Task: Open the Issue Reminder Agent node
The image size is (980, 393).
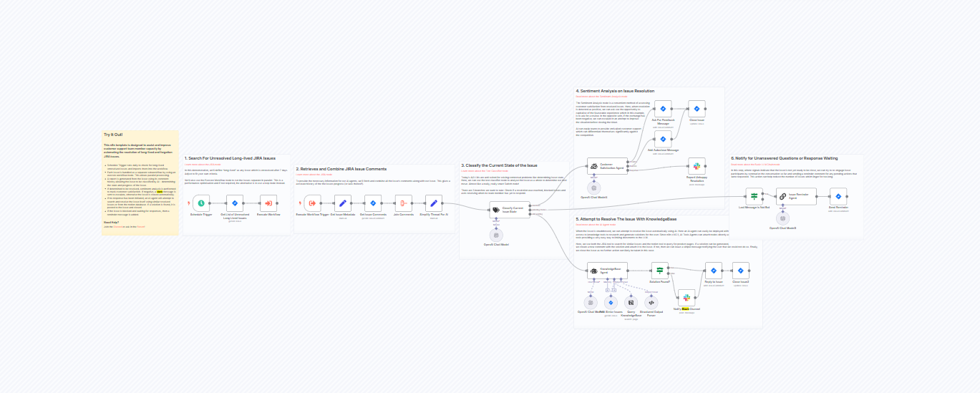Action: (795, 196)
